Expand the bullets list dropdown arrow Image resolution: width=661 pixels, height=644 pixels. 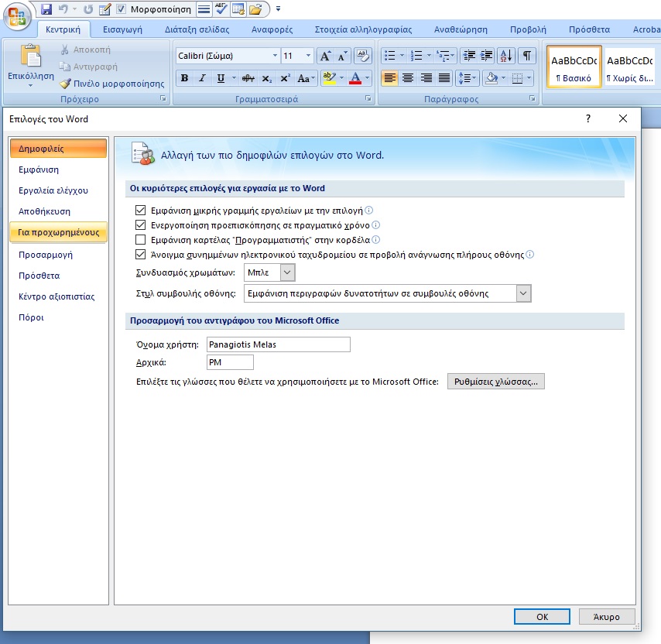[402, 56]
